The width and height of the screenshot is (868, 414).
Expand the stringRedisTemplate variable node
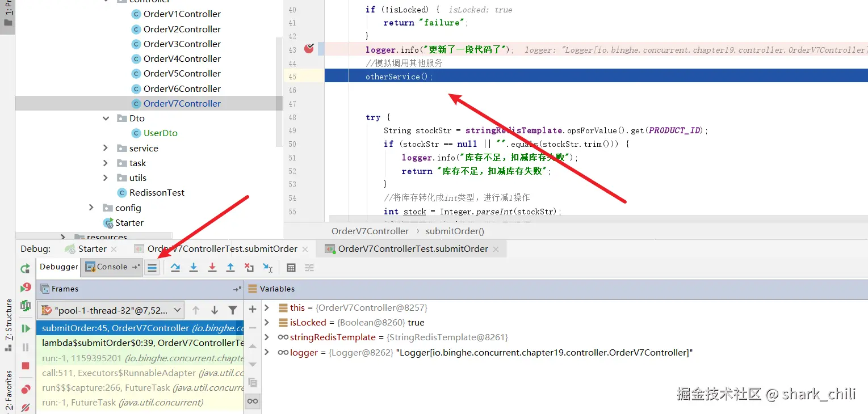[267, 337]
